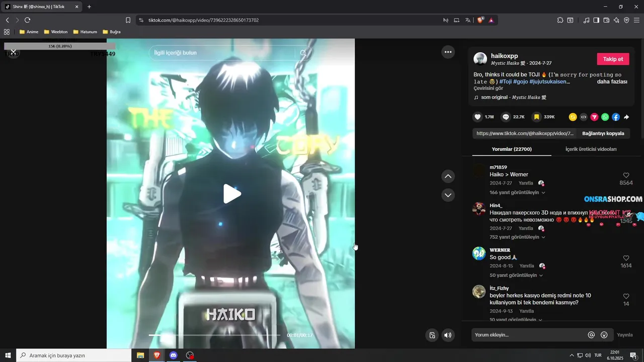644x362 pixels.
Task: Open the Brave Wallet icon
Action: 606,20
